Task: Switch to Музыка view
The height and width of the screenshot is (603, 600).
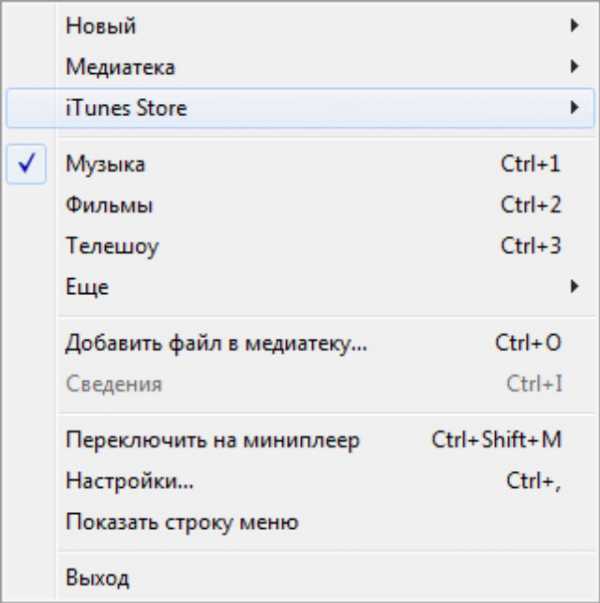Action: pos(105,164)
